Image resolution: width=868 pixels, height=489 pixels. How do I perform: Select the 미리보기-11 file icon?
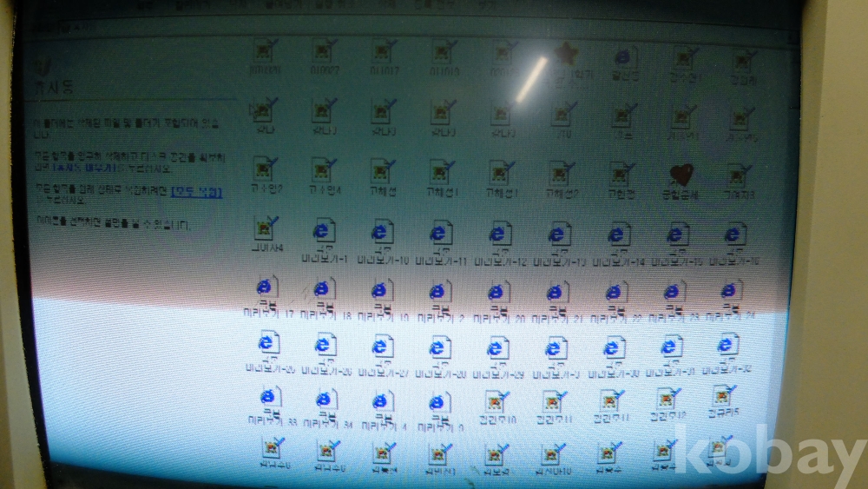(441, 234)
